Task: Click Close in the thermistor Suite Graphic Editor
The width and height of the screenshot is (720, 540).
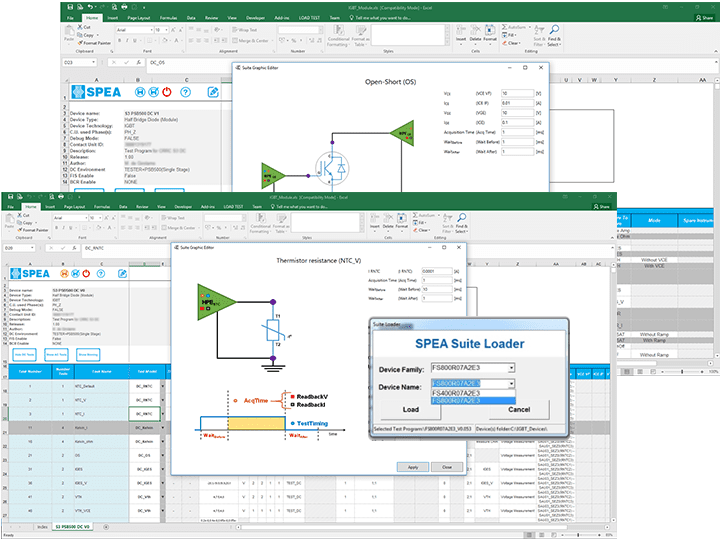Action: pos(447,467)
